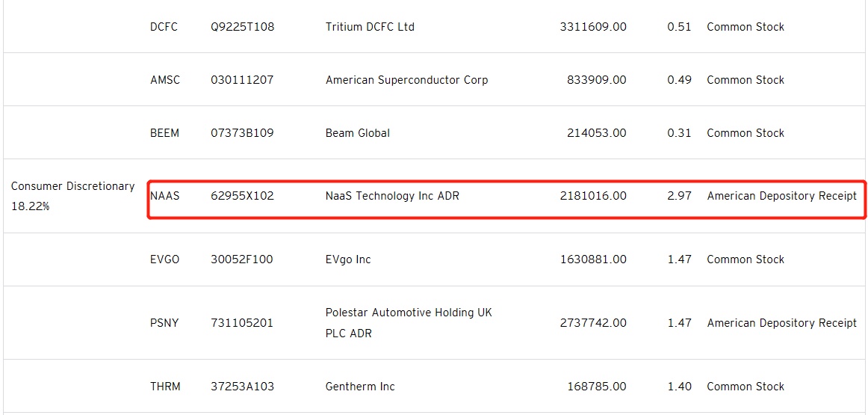Select American Superconductor Corp name
Viewport: 868px width, 415px height.
[x=406, y=80]
